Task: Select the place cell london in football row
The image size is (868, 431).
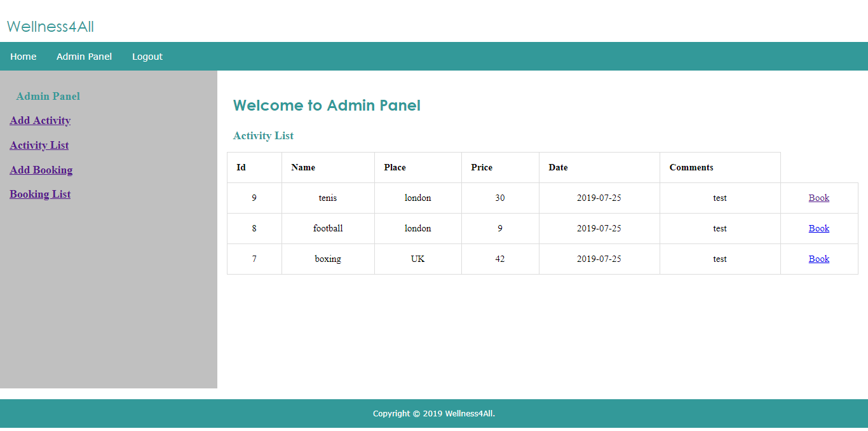Action: (418, 229)
